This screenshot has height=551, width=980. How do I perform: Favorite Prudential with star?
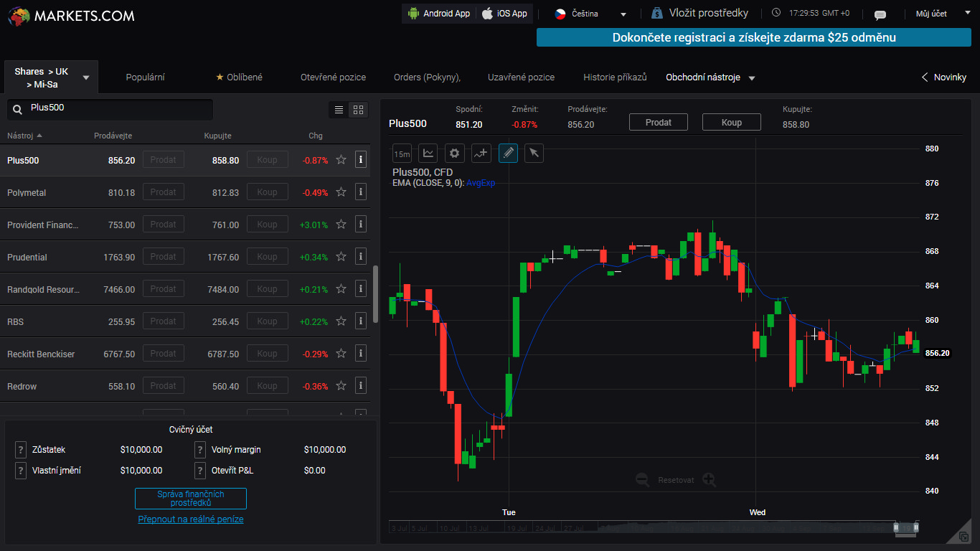tap(341, 257)
